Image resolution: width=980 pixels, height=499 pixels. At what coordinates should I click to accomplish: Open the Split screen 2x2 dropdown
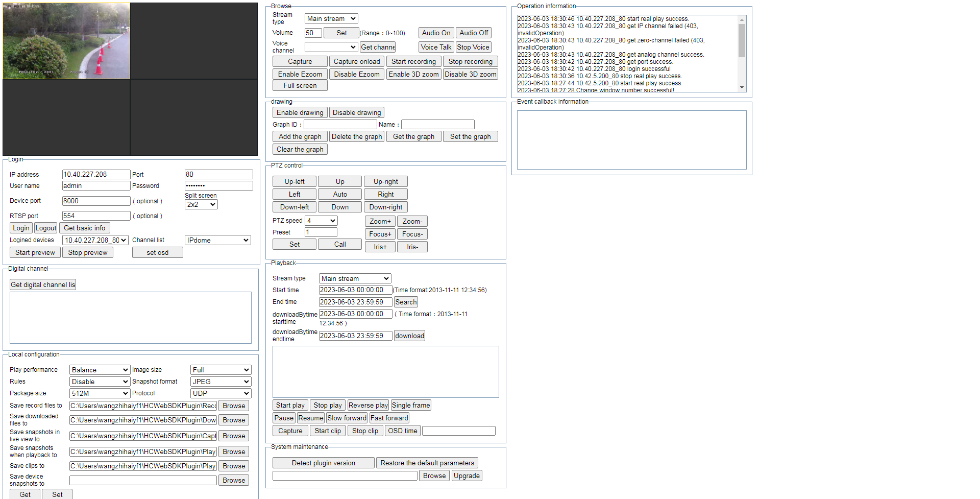coord(201,204)
